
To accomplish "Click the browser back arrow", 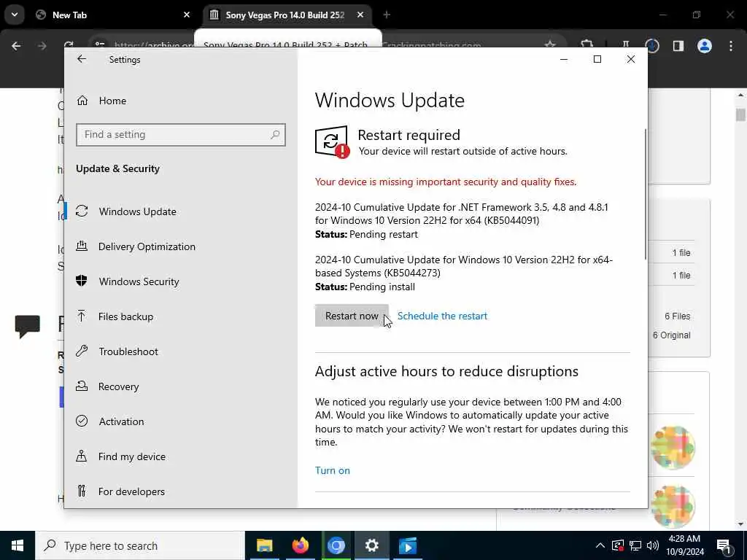I will [16, 46].
